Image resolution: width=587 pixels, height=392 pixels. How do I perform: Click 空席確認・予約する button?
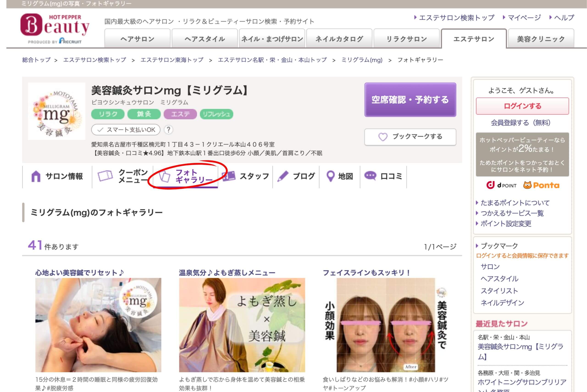tap(410, 99)
